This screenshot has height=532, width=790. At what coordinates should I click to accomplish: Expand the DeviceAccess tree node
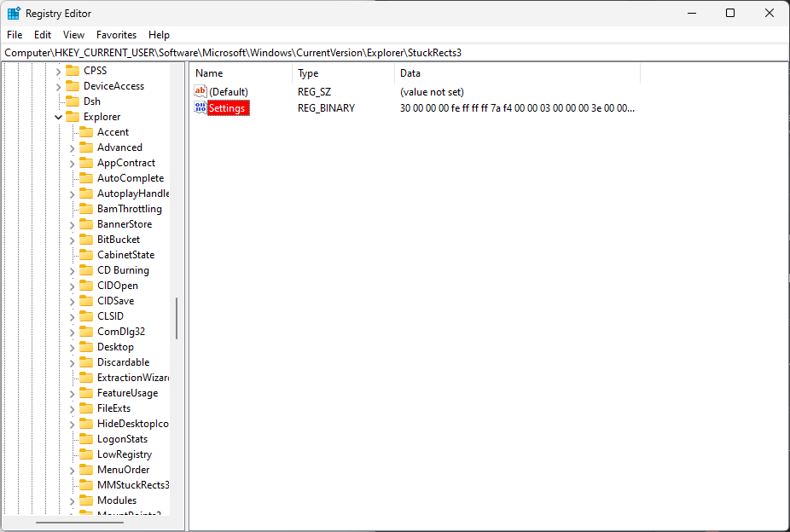pyautogui.click(x=59, y=87)
